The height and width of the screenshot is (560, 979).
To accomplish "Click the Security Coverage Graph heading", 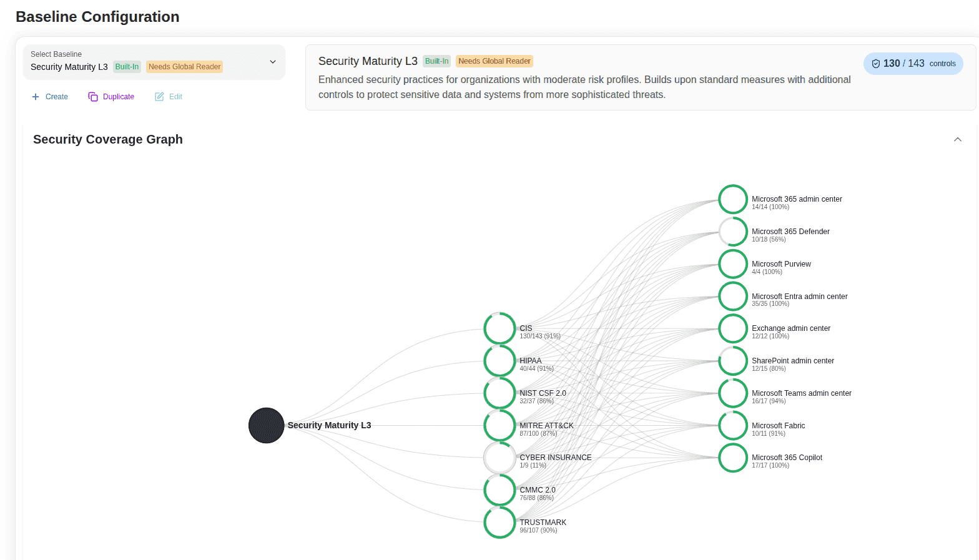I will 108,139.
